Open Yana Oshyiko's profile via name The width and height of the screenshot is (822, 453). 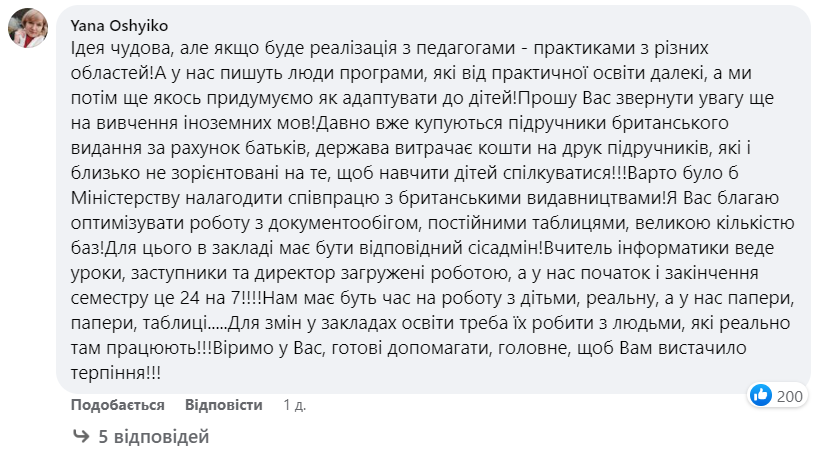[x=117, y=23]
